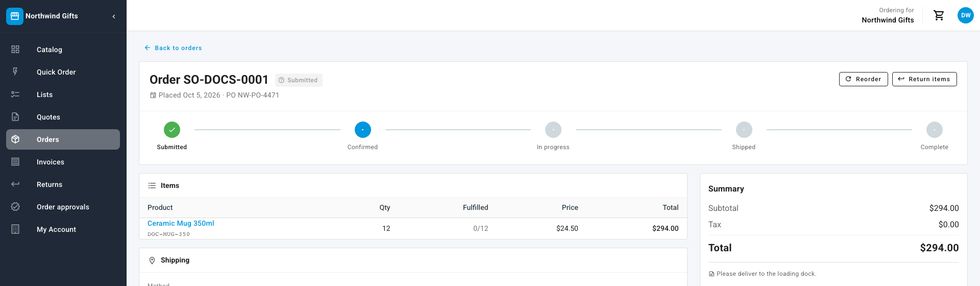This screenshot has width=980, height=286.
Task: Click the Shipping location pin icon
Action: click(x=152, y=260)
